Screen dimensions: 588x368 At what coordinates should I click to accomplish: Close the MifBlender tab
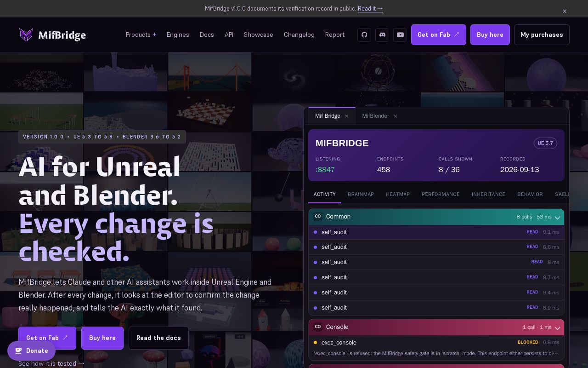(395, 116)
